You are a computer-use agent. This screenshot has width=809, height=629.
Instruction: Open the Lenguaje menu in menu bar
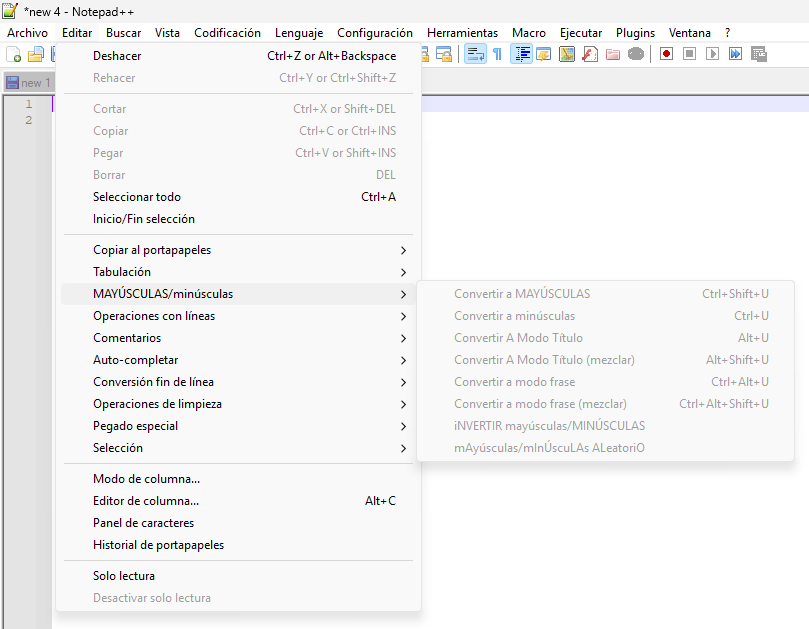[299, 33]
